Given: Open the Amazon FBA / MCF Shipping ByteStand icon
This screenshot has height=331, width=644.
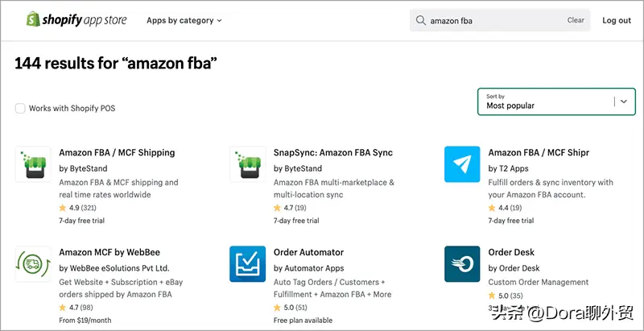Looking at the screenshot, I should coord(33,164).
